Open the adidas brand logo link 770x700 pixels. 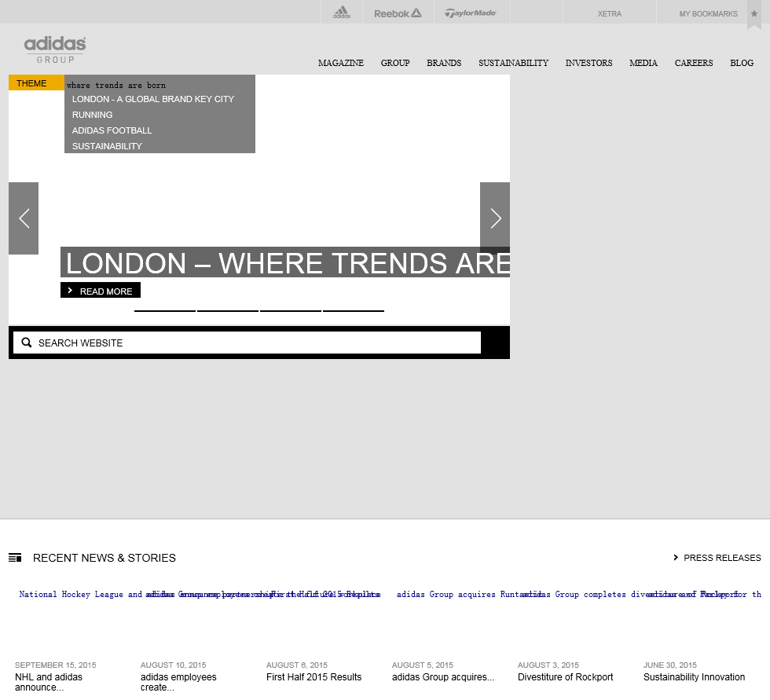(x=342, y=13)
